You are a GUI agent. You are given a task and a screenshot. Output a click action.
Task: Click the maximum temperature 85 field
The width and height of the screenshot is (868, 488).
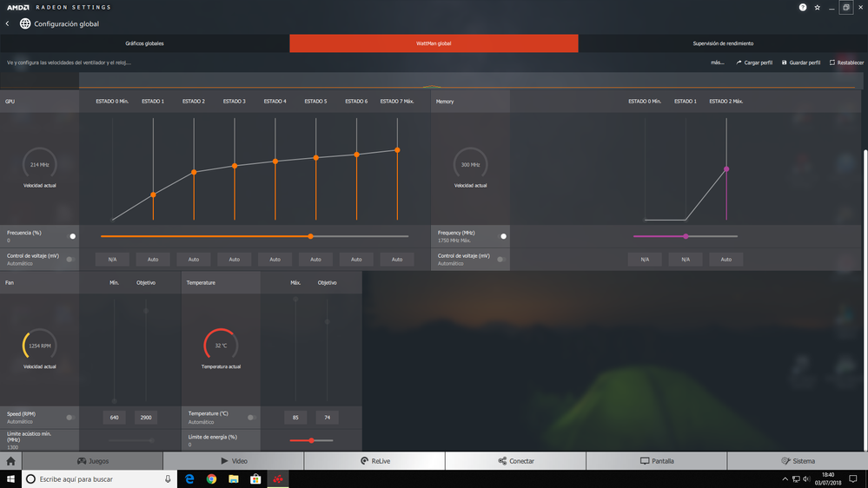pyautogui.click(x=295, y=417)
